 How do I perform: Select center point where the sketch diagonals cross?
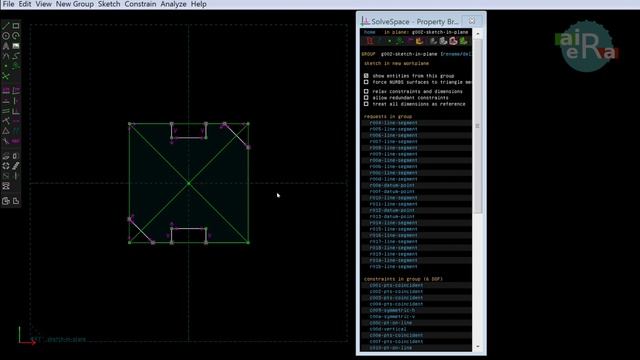point(189,183)
